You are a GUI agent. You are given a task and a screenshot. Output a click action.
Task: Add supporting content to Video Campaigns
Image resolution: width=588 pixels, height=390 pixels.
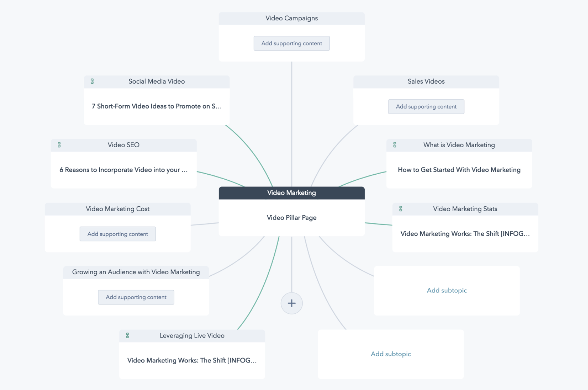[292, 44]
